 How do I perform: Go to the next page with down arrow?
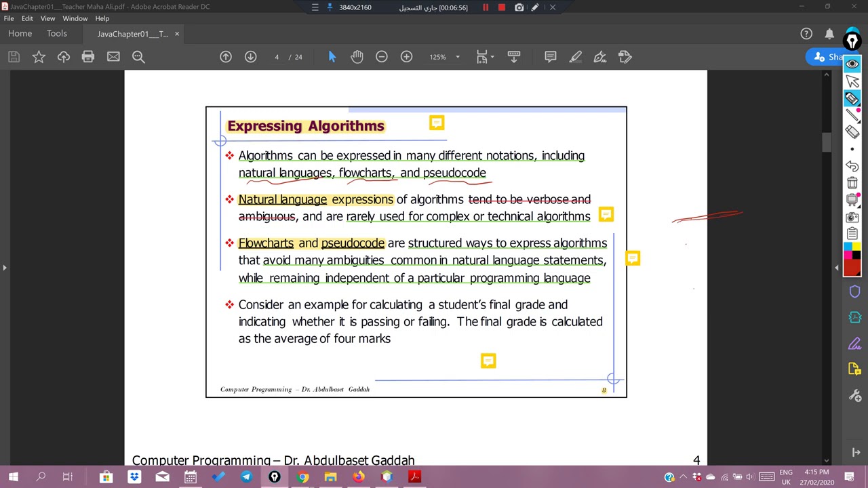(x=250, y=57)
